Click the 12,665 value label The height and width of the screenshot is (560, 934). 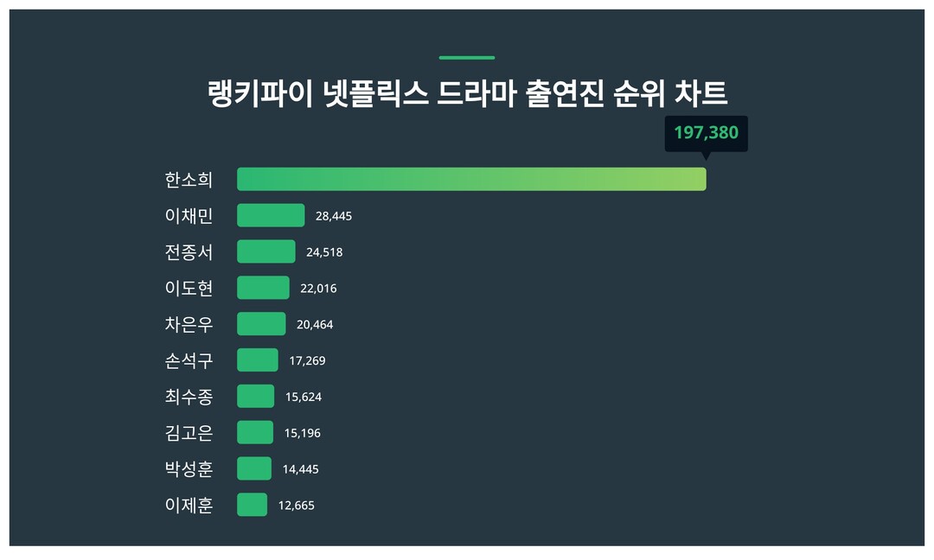pos(297,506)
